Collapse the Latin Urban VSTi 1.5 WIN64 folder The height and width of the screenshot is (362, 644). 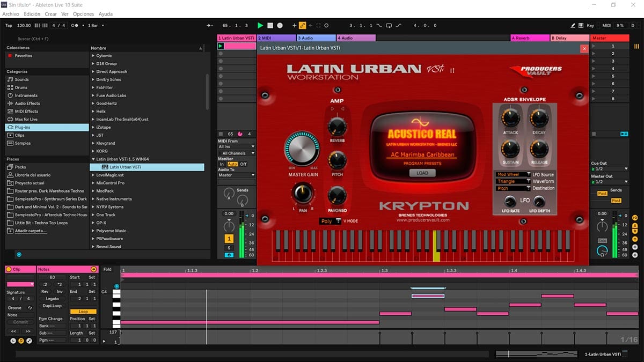coord(93,159)
